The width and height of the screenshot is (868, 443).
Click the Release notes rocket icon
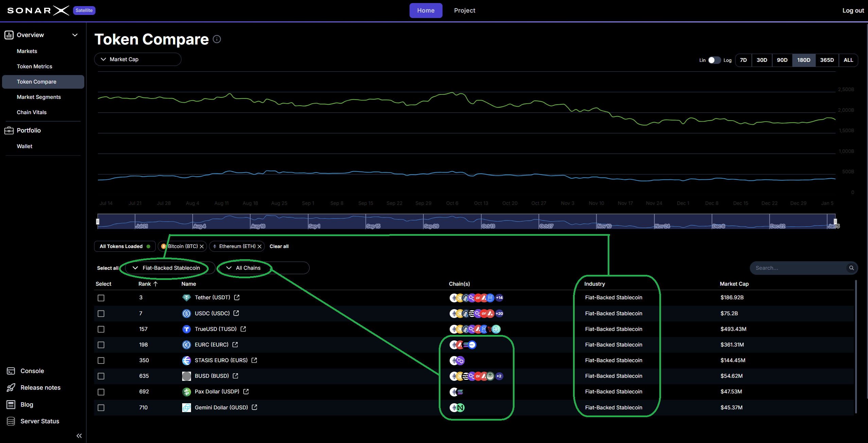11,387
